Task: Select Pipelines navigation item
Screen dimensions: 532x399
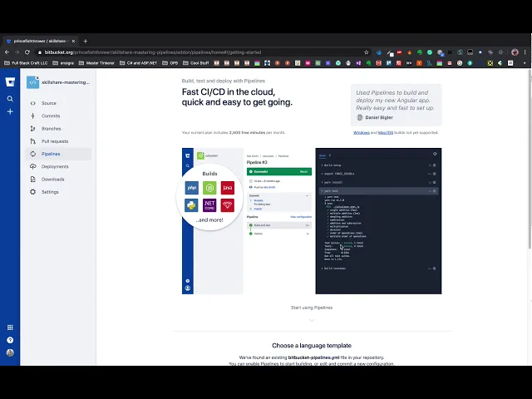Action: tap(58, 154)
